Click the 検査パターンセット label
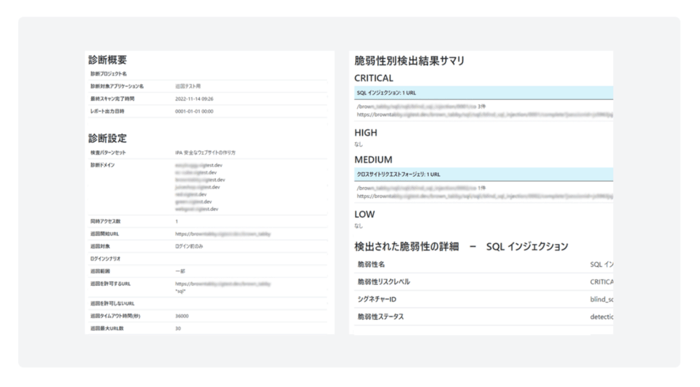The height and width of the screenshot is (387, 700). coord(108,153)
